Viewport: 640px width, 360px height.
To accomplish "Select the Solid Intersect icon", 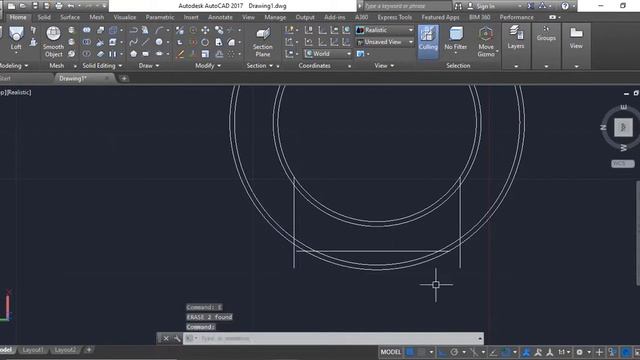I will tap(87, 53).
